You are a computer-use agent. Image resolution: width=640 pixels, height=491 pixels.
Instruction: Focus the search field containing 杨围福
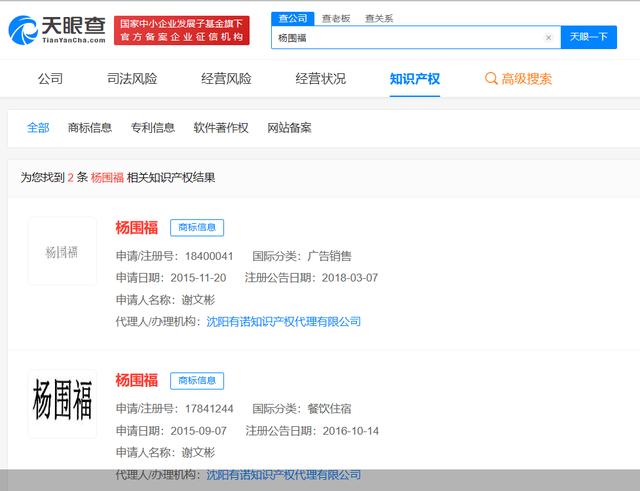[416, 38]
